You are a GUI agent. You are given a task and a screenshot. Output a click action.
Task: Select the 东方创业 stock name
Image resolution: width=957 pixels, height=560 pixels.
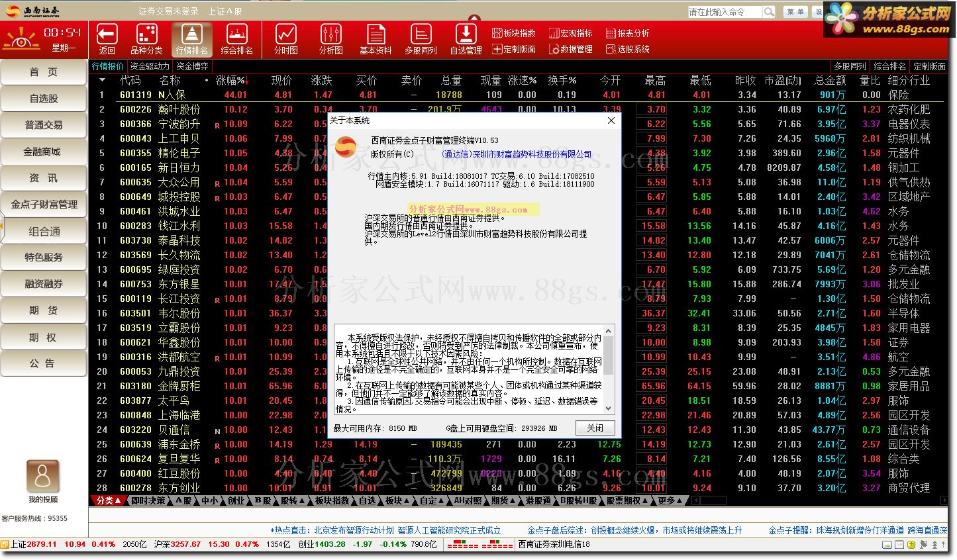(179, 488)
